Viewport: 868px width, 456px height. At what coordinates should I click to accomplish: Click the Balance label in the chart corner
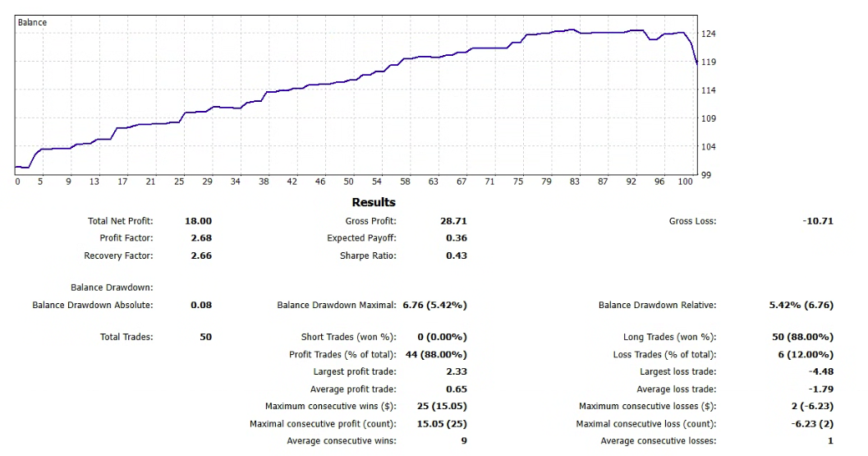[33, 23]
